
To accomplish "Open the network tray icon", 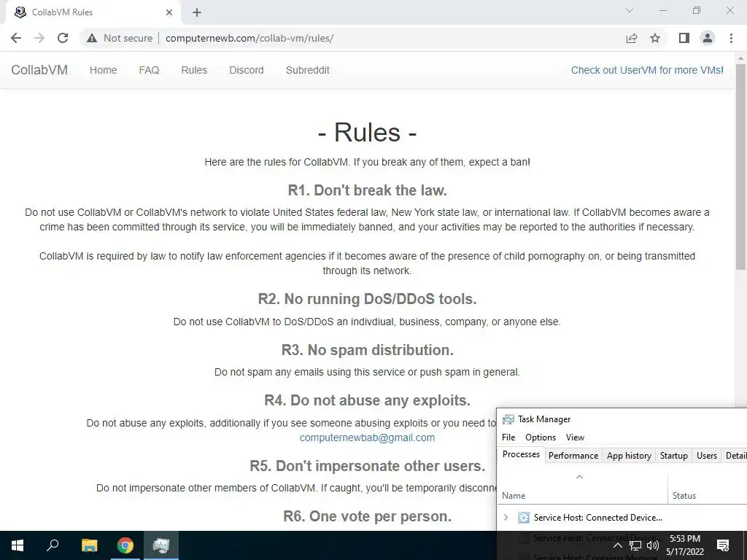I will pyautogui.click(x=635, y=545).
